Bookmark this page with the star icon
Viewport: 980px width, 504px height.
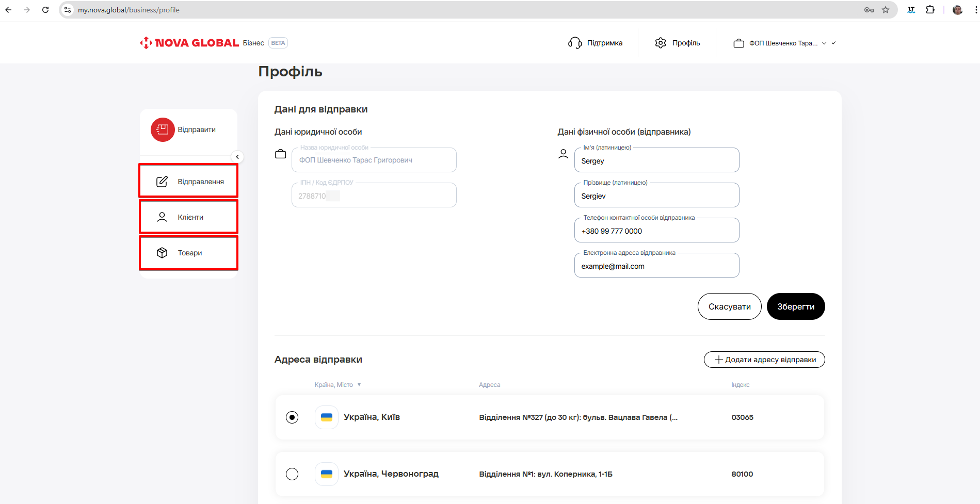coord(886,10)
